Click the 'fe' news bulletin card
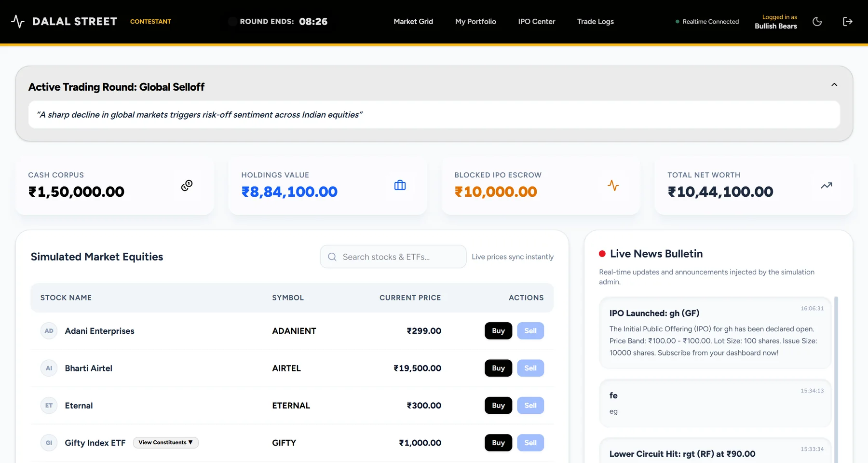This screenshot has height=463, width=868. point(715,403)
